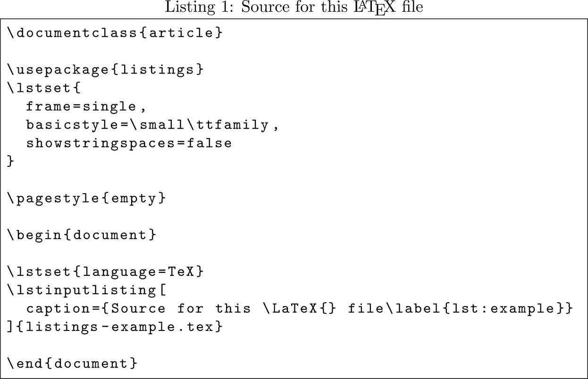Click the \lstinputlisting[ line
This screenshot has width=588, height=379.
point(86,290)
